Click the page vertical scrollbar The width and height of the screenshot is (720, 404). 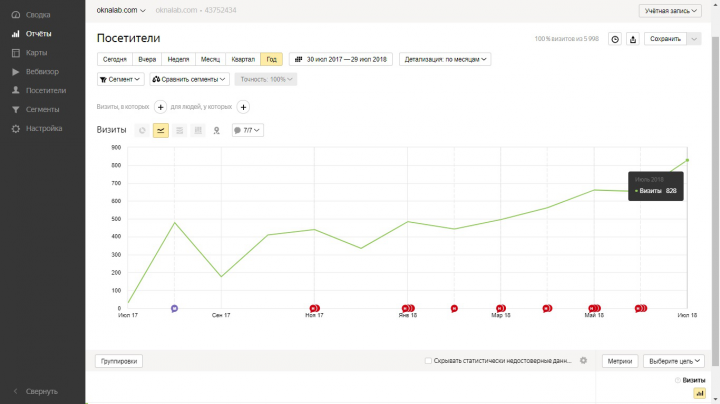[715, 202]
